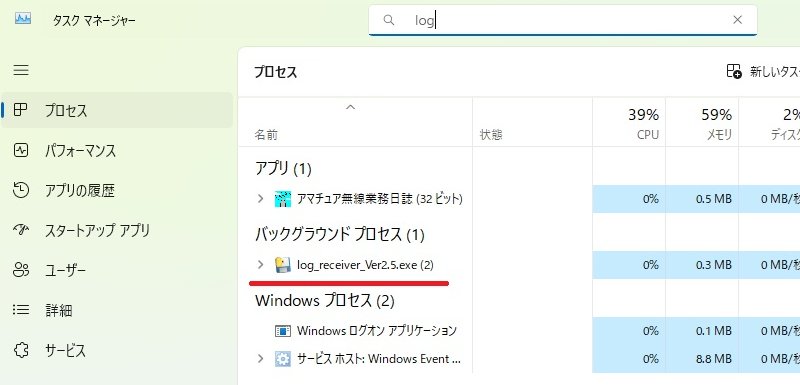Expand the サービス ホスト: Windows Event row
This screenshot has width=800, height=385.
pos(260,358)
